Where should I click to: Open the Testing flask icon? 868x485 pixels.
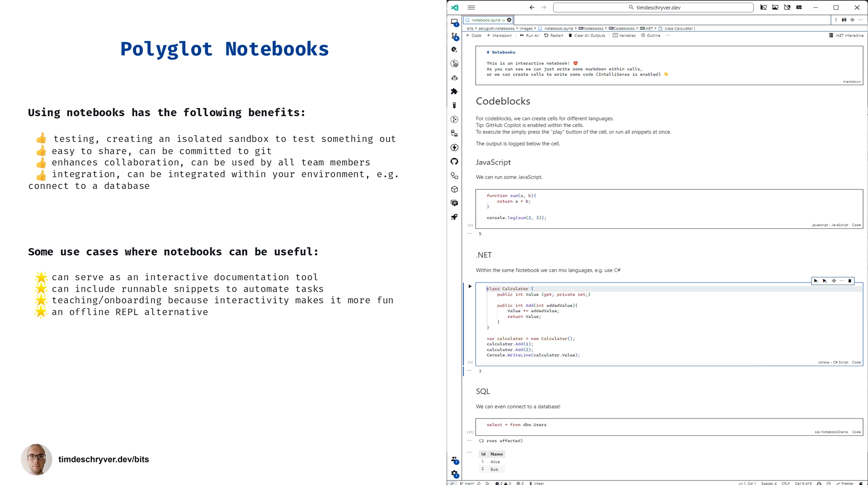coord(454,105)
